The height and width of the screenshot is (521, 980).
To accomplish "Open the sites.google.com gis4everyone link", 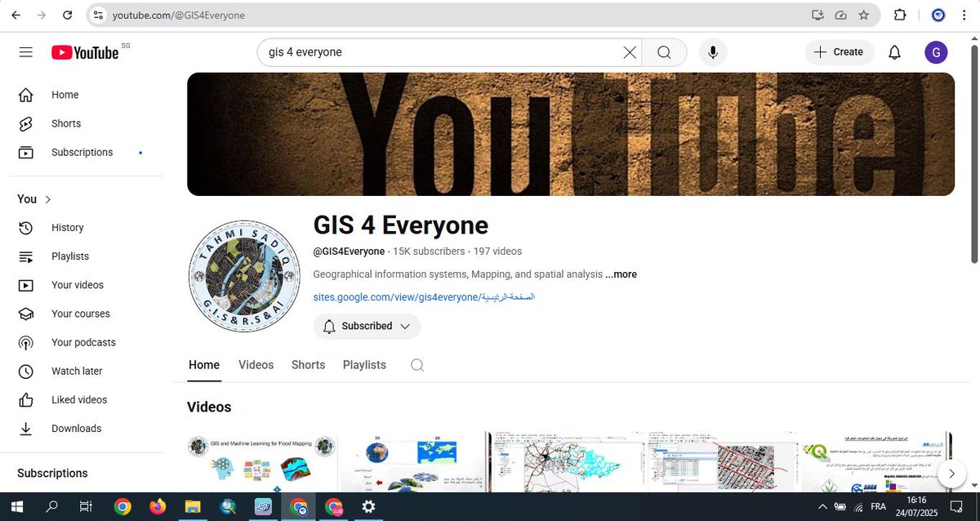I will coord(424,297).
